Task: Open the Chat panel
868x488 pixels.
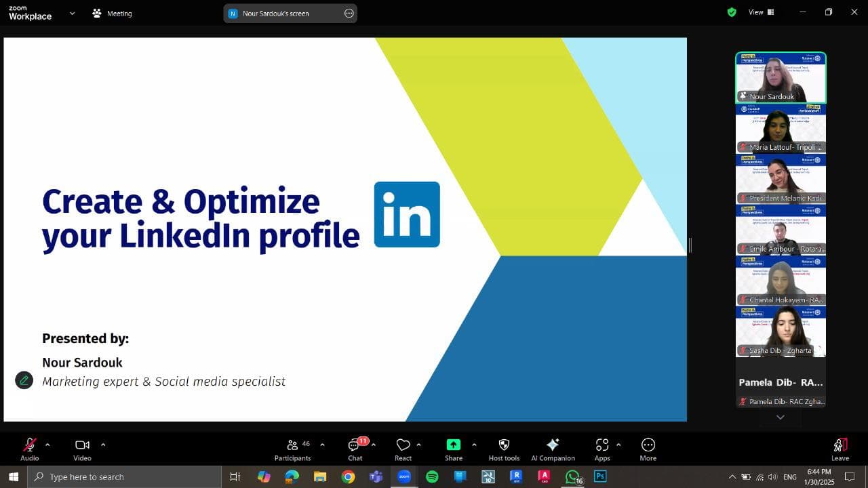Action: pyautogui.click(x=355, y=449)
